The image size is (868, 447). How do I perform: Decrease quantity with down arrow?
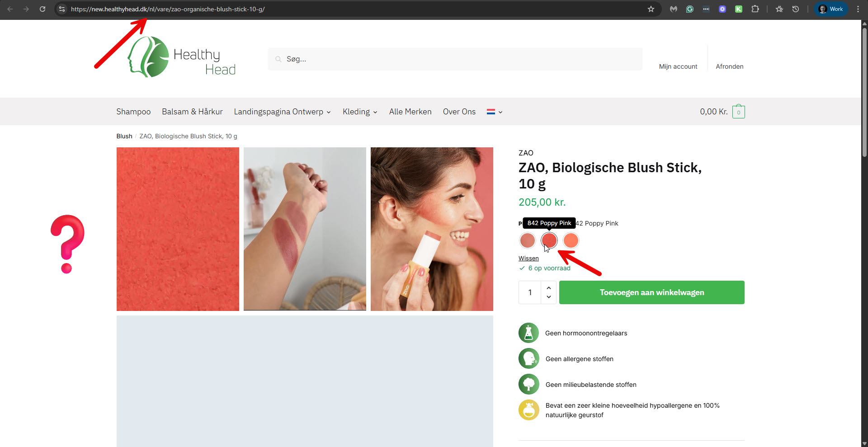(549, 297)
